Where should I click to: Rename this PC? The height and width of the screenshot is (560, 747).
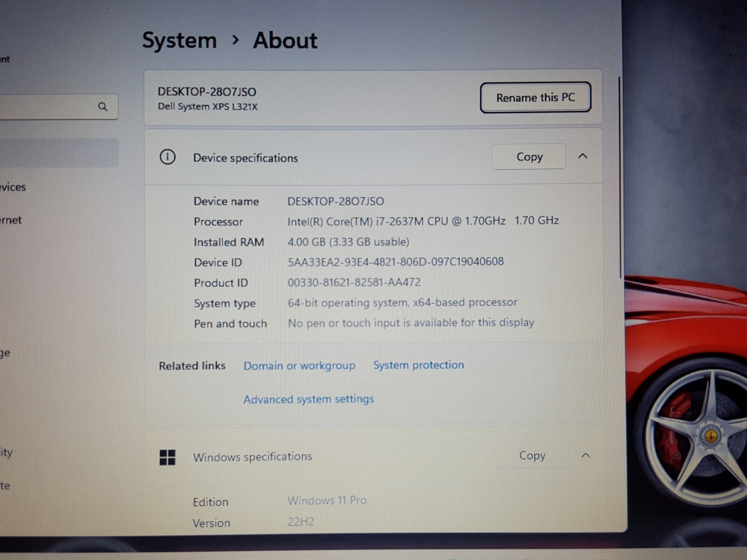(536, 98)
